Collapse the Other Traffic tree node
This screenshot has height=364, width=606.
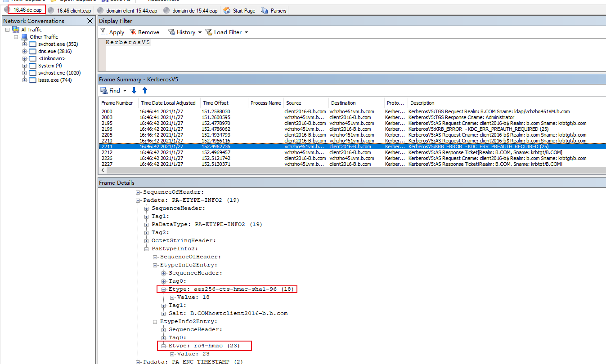pyautogui.click(x=16, y=37)
